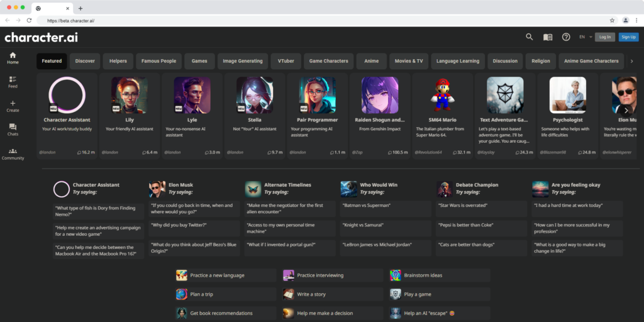The image size is (644, 322).
Task: Expand more category tabs with arrow
Action: tap(631, 61)
